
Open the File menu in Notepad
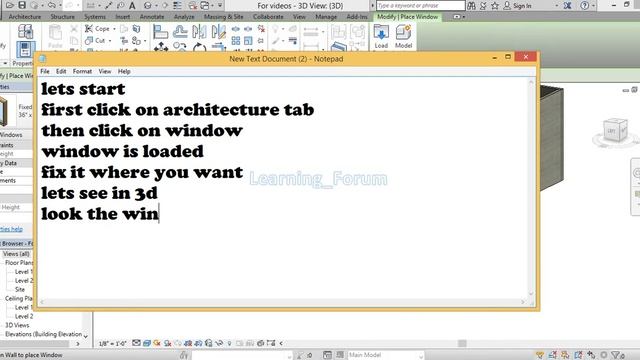[45, 71]
